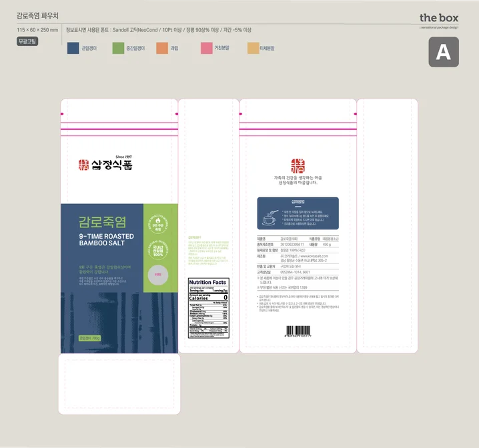The image size is (479, 448).
Task: Click the teacup and spoon icon
Action: pyautogui.click(x=270, y=217)
